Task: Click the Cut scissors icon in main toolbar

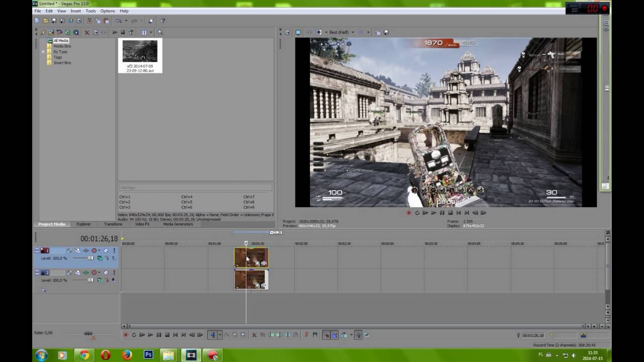Action: (x=90, y=21)
